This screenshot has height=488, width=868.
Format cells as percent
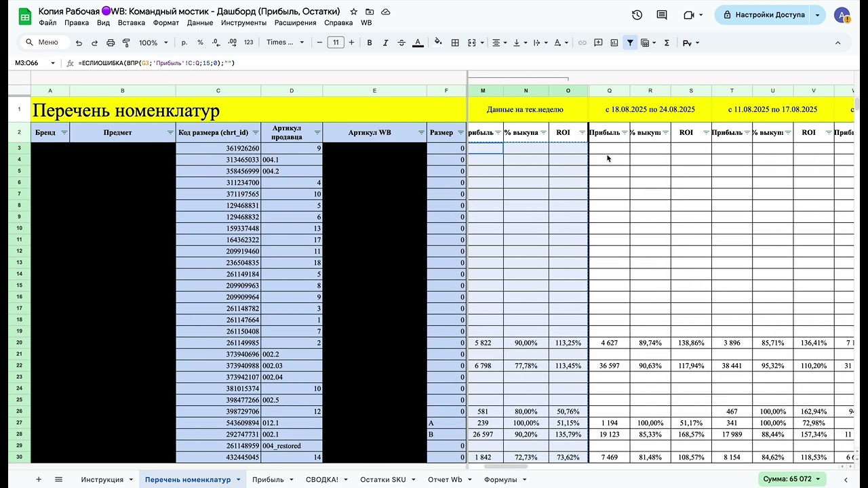pyautogui.click(x=200, y=43)
